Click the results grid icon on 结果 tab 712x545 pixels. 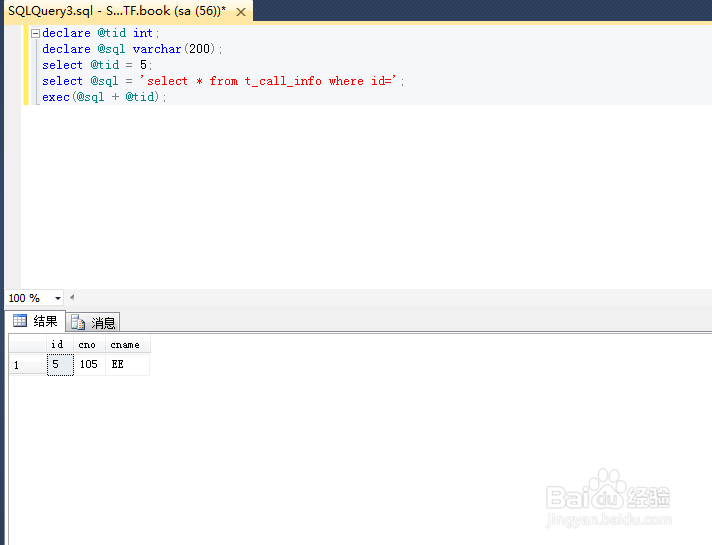pyautogui.click(x=20, y=321)
